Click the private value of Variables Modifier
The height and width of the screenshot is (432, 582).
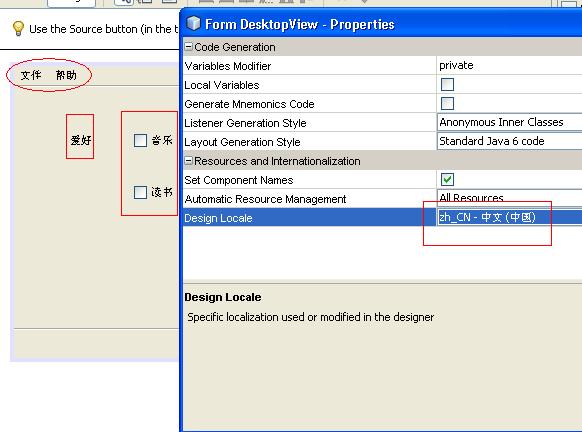point(456,65)
